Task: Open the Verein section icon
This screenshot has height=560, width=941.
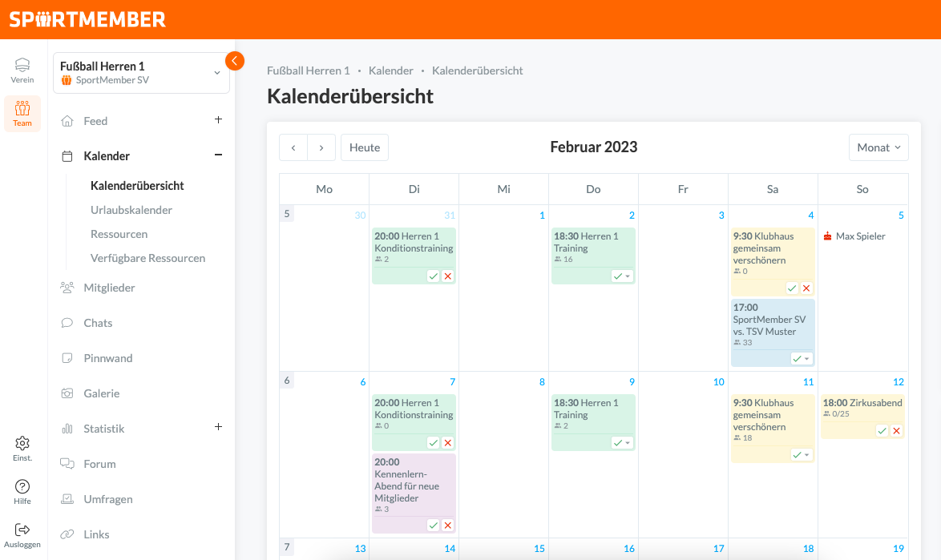Action: click(x=22, y=65)
